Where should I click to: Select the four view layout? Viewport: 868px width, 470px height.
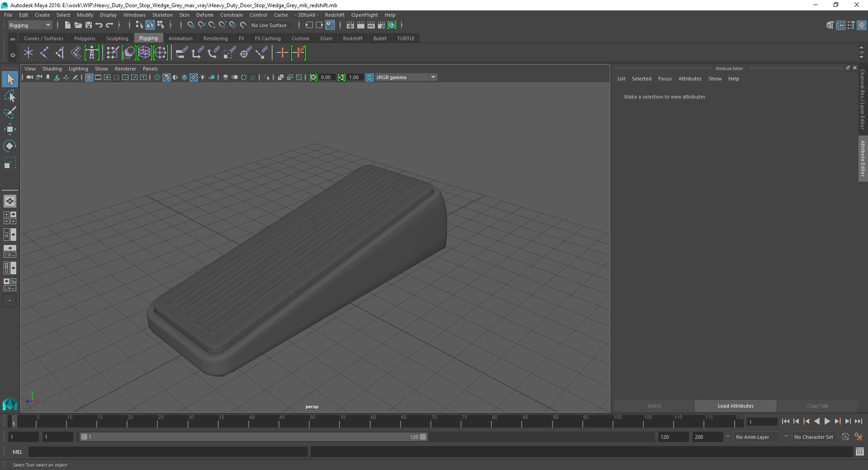[x=9, y=218]
